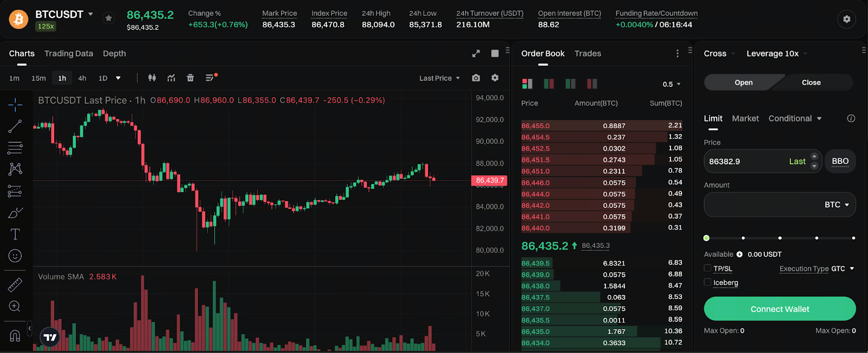
Task: Select the brush drawing tool
Action: coord(15,212)
